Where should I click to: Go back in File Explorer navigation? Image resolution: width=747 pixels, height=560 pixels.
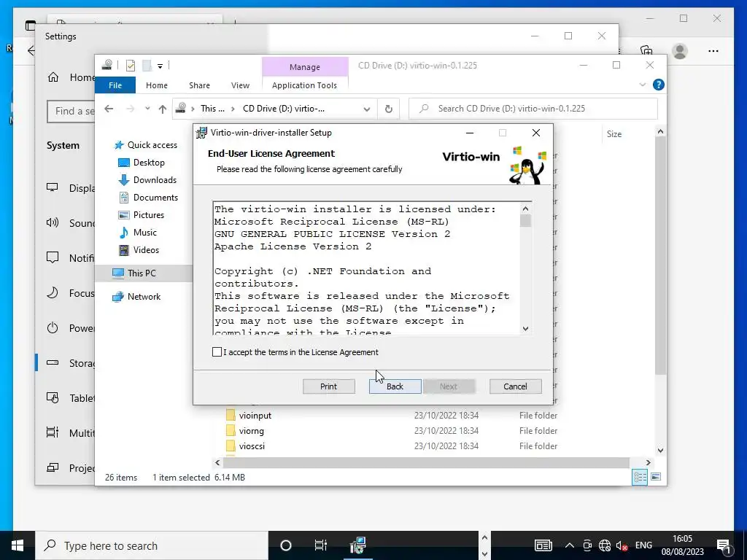(x=109, y=109)
